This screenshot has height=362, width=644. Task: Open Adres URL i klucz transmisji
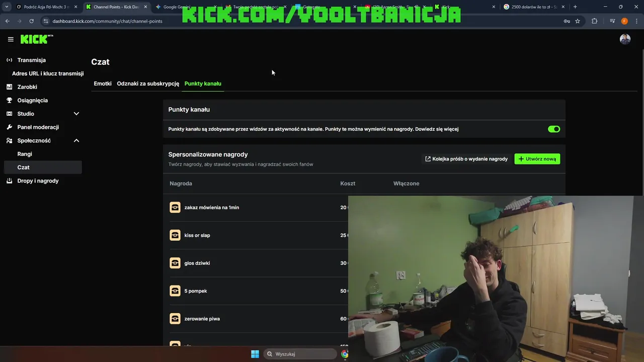click(48, 73)
